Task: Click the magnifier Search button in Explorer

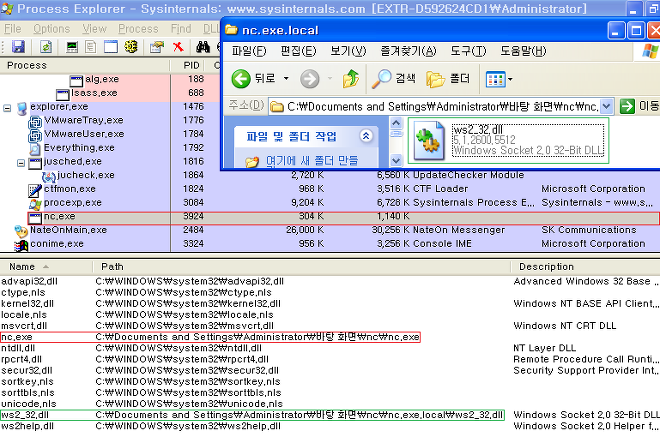Action: click(x=394, y=79)
